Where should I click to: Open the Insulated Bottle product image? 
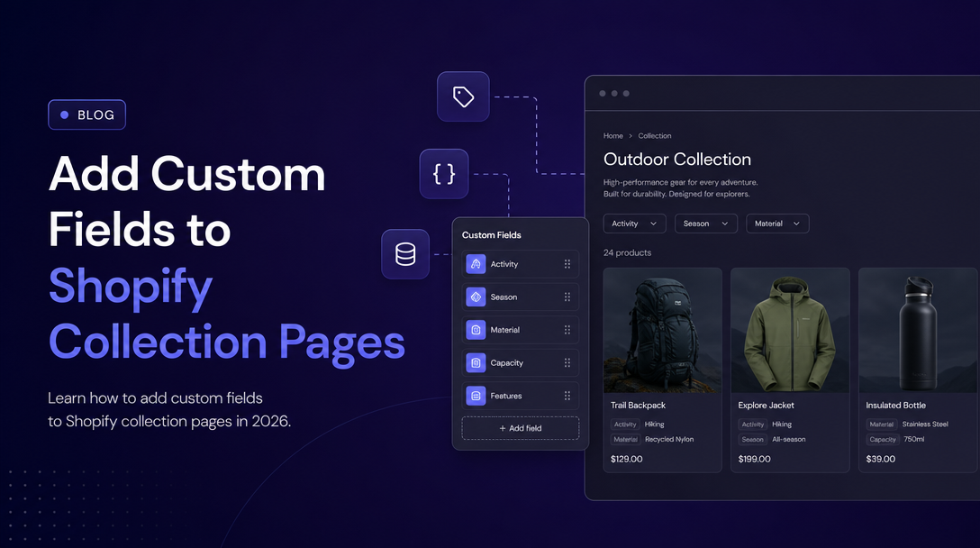918,330
